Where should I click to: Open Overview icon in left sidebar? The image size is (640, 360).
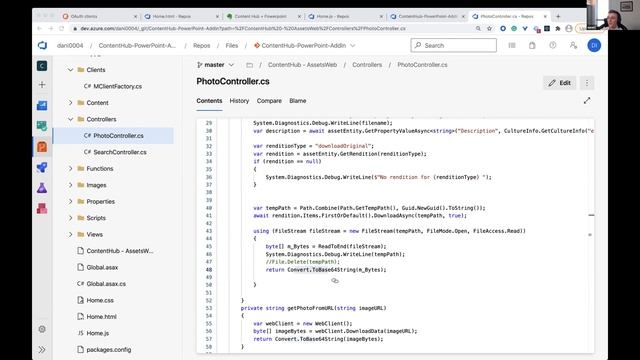pyautogui.click(x=42, y=105)
